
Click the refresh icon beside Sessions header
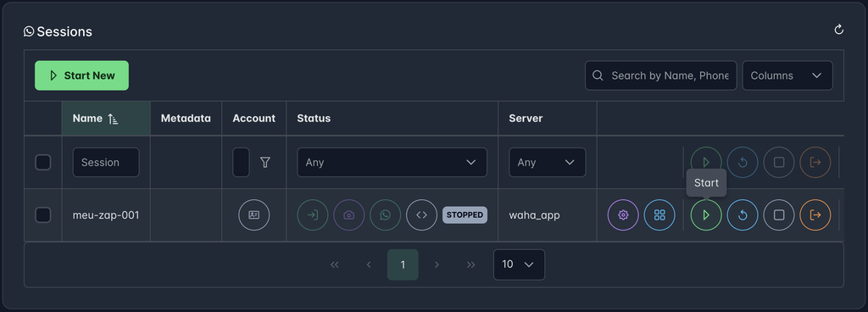[x=838, y=30]
